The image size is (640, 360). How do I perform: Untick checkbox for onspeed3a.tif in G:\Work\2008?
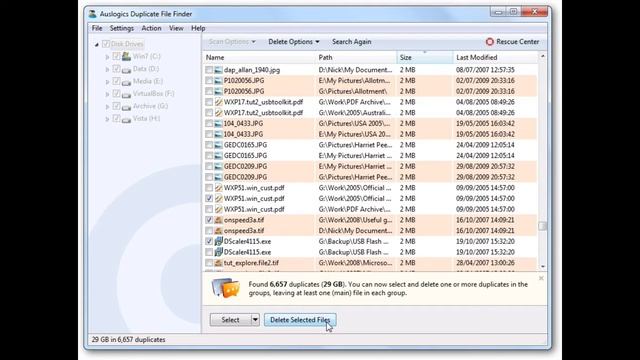point(209,220)
